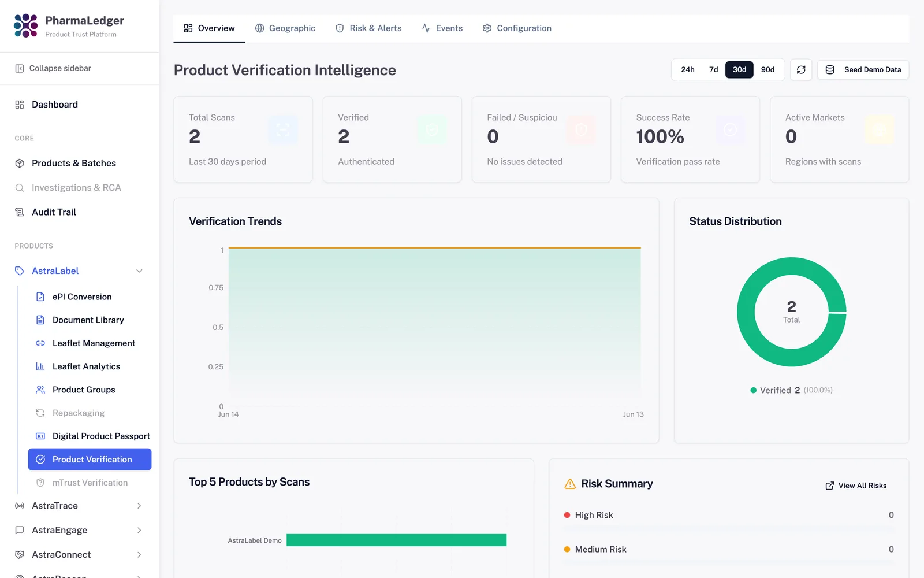The image size is (924, 578).
Task: Open View All Risks link
Action: [x=856, y=486]
